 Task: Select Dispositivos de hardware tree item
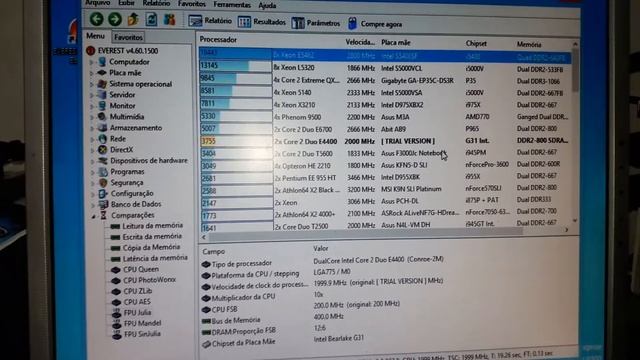point(149,160)
